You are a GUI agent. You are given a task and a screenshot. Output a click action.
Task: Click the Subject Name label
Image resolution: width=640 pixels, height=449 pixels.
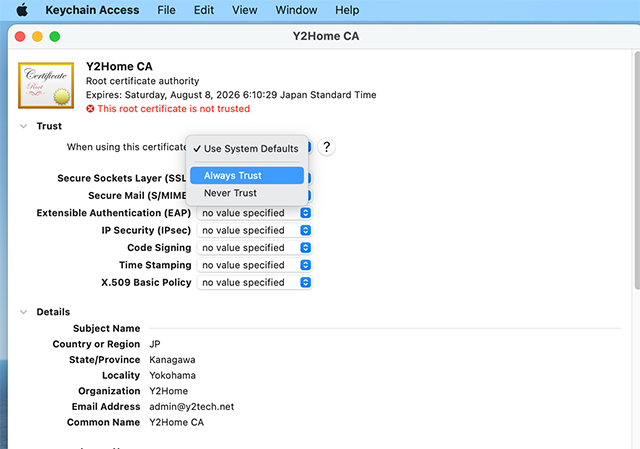click(107, 329)
